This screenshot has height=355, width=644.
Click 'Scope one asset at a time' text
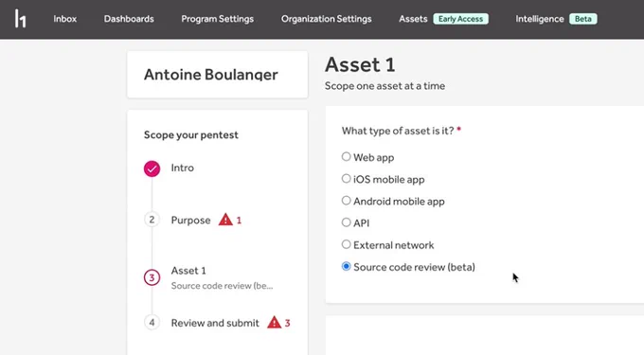pyautogui.click(x=385, y=86)
